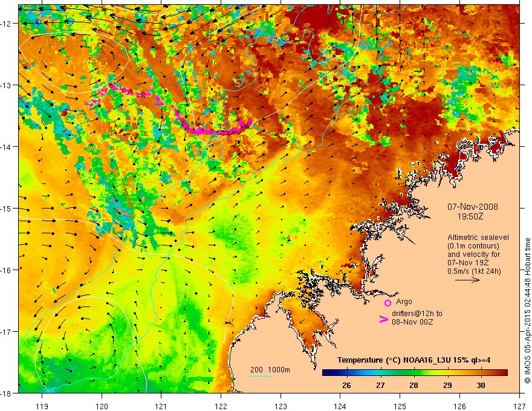This screenshot has height=411, width=532.
Task: Click the colorbar value 29
Action: 447,385
